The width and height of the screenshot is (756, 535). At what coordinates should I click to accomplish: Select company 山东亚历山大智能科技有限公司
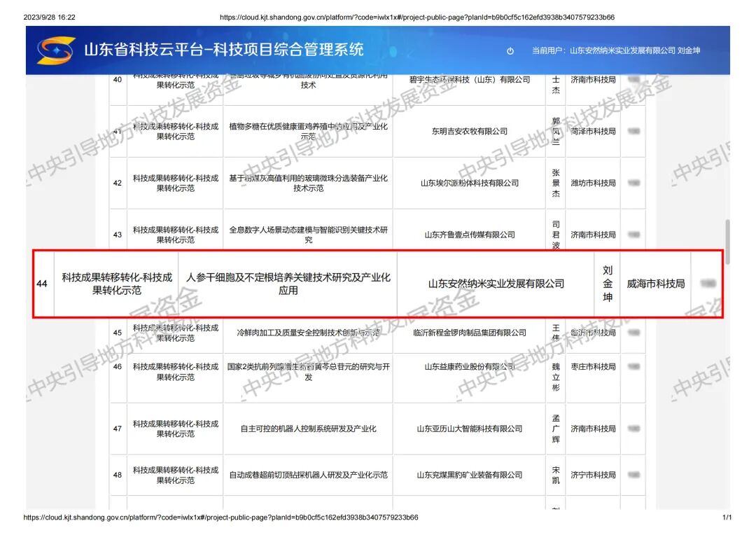[x=470, y=429]
